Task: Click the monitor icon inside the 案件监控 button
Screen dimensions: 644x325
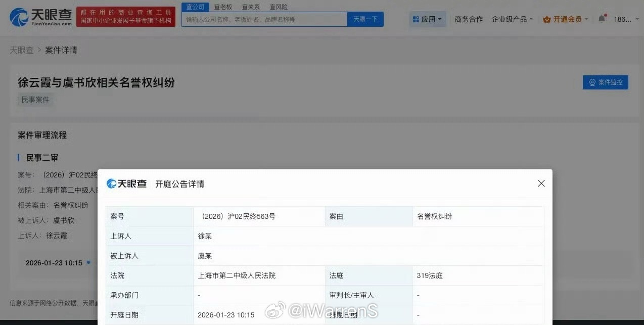Action: (x=592, y=82)
